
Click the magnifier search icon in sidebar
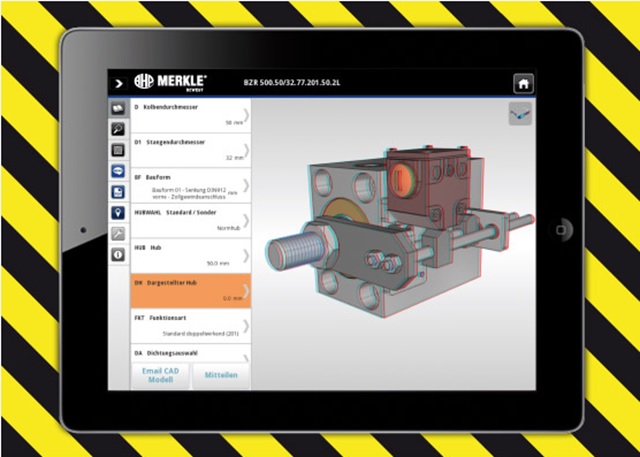(x=118, y=128)
